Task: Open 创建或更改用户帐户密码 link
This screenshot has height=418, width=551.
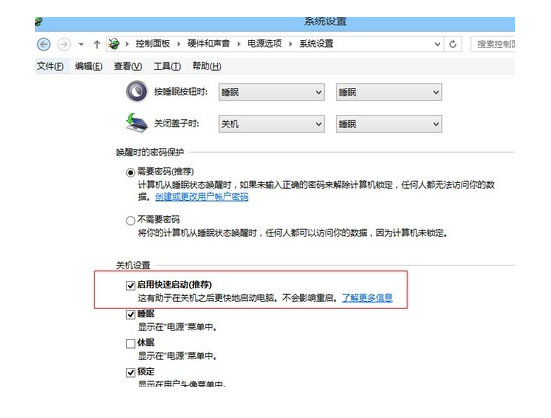Action: click(202, 197)
